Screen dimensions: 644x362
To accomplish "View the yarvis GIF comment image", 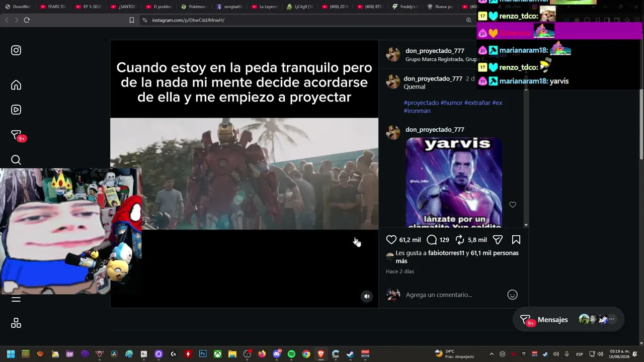I will click(x=454, y=182).
